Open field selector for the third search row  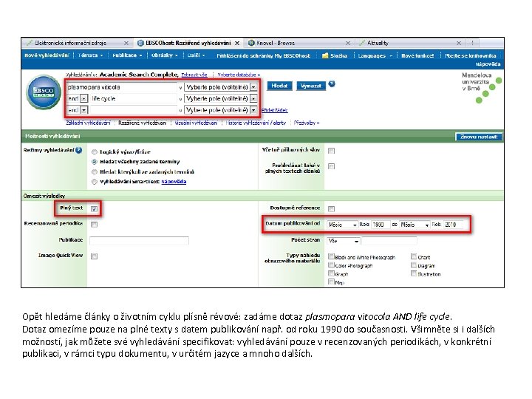click(220, 110)
